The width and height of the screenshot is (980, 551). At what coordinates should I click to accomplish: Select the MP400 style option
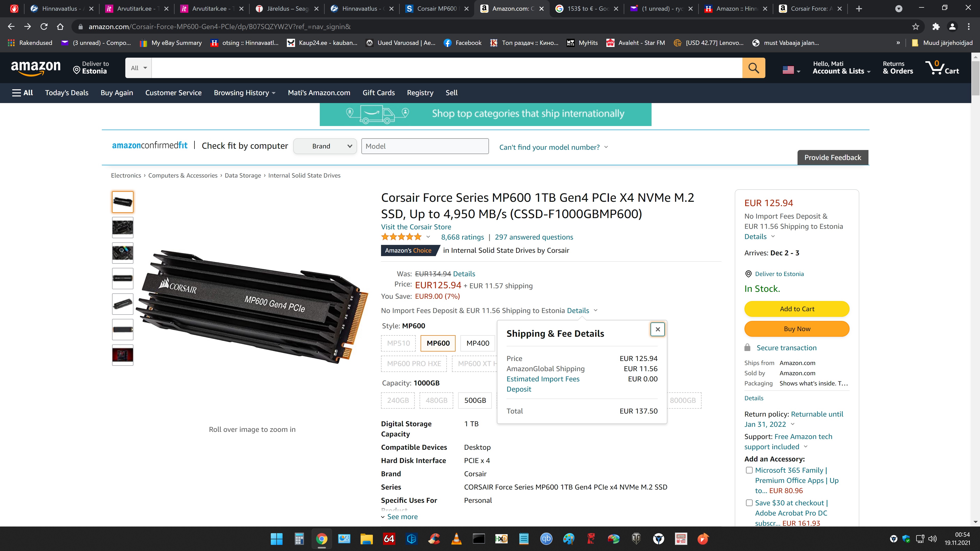(x=477, y=343)
